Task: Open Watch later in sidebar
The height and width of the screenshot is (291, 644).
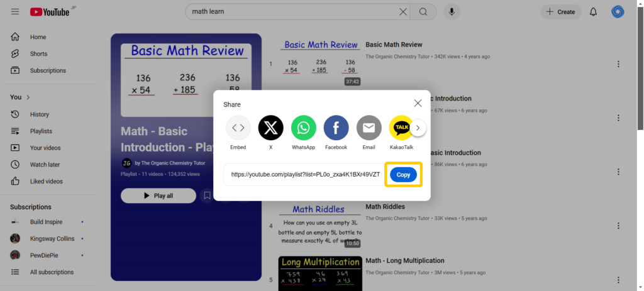Action: (45, 165)
